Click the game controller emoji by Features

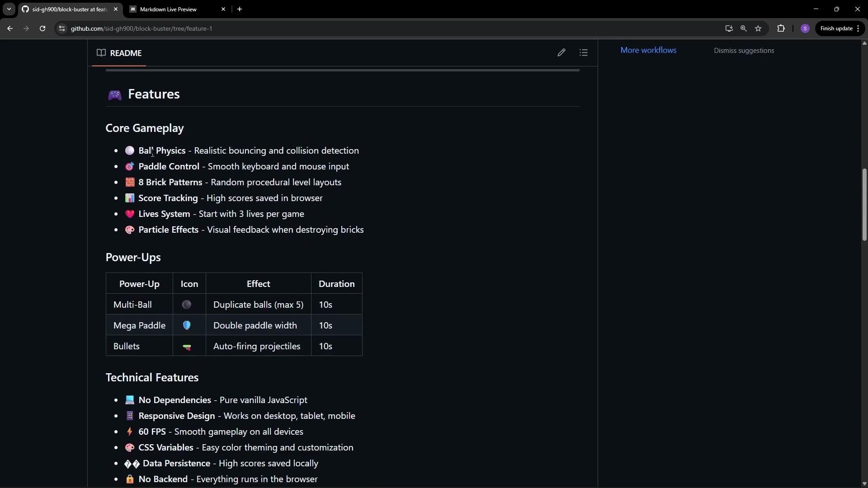[x=115, y=95]
